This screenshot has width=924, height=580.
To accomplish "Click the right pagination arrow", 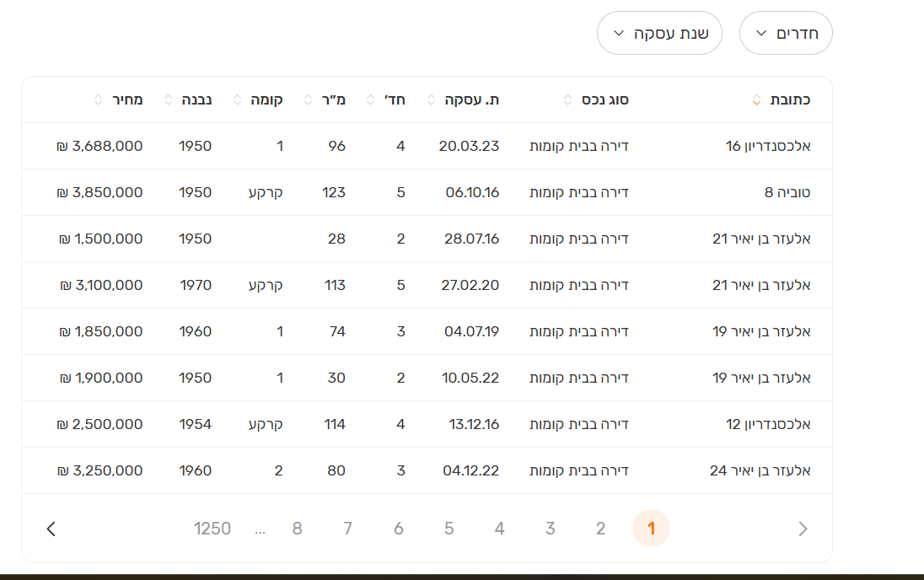I will [803, 529].
